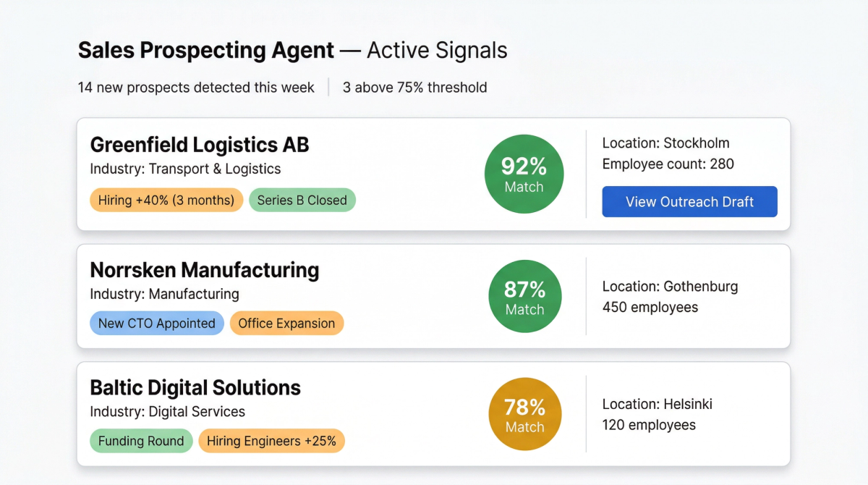Select the Funding Round tag

pos(141,441)
